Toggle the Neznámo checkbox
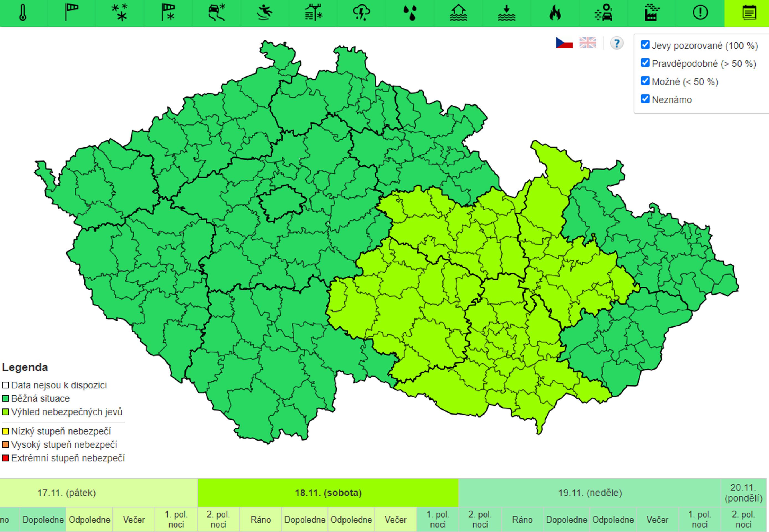This screenshot has height=532, width=769. pos(645,99)
